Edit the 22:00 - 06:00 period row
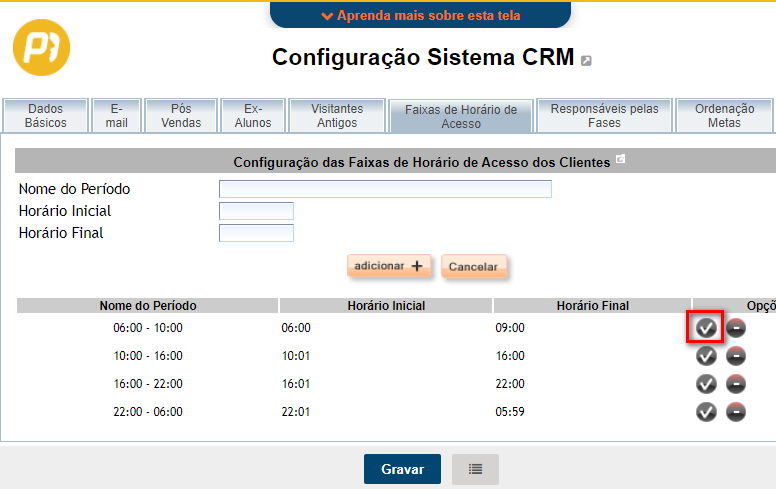 click(x=706, y=411)
